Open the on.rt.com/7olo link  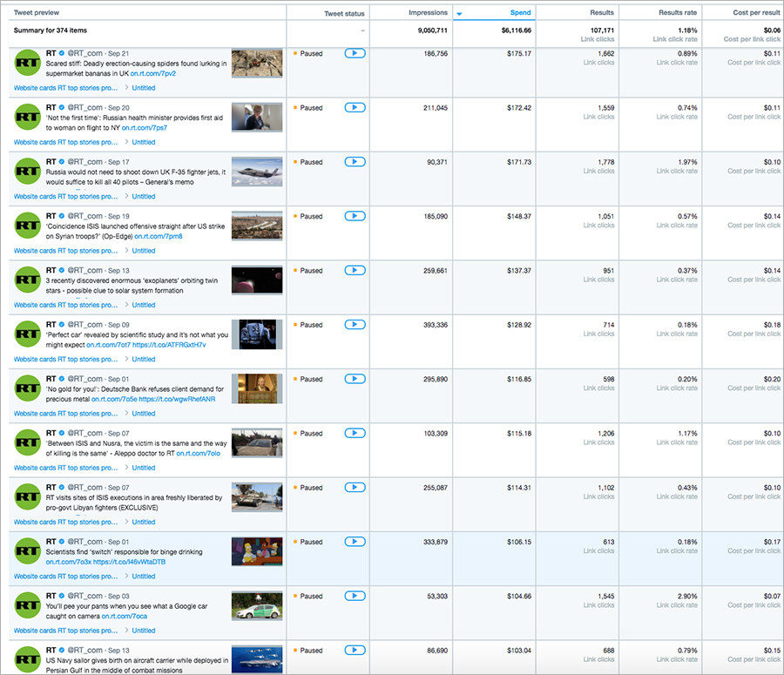click(x=198, y=454)
